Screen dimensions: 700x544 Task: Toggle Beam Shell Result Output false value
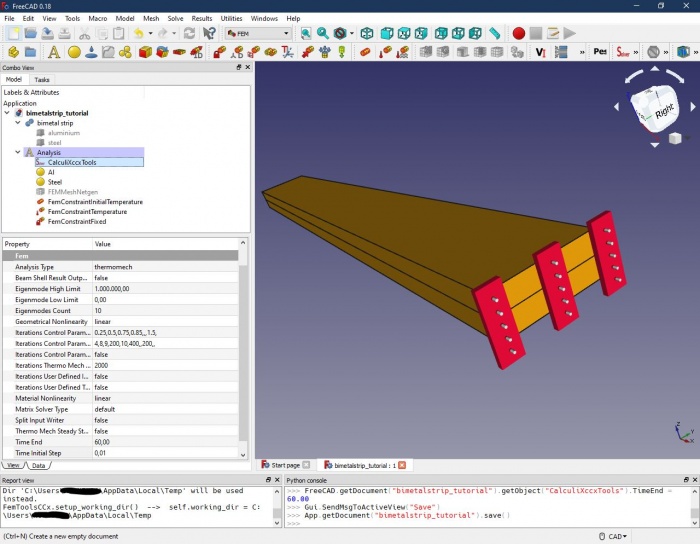pos(165,278)
